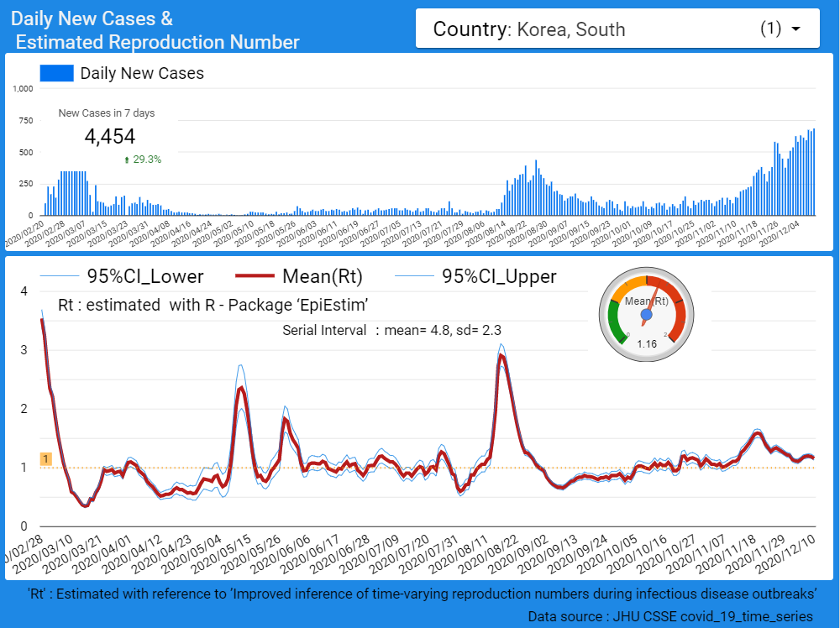The image size is (840, 628).
Task: Click the blue Daily New Cases legend swatch
Action: (56, 74)
